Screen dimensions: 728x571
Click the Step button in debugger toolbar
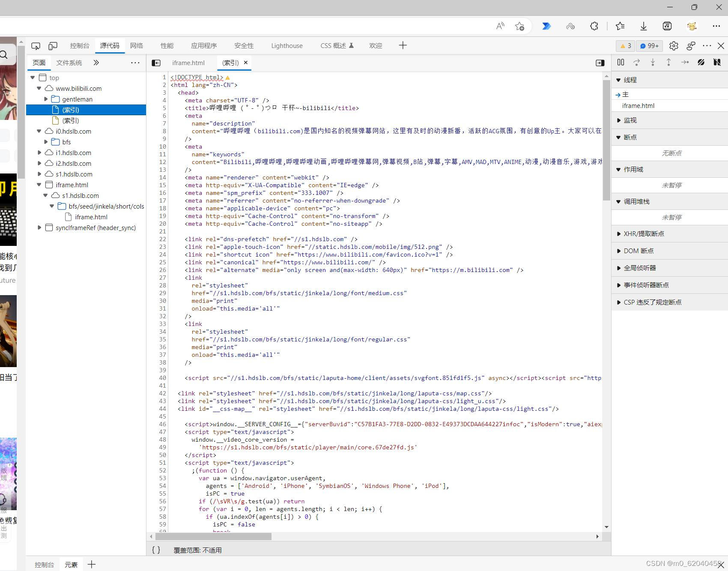click(x=685, y=63)
